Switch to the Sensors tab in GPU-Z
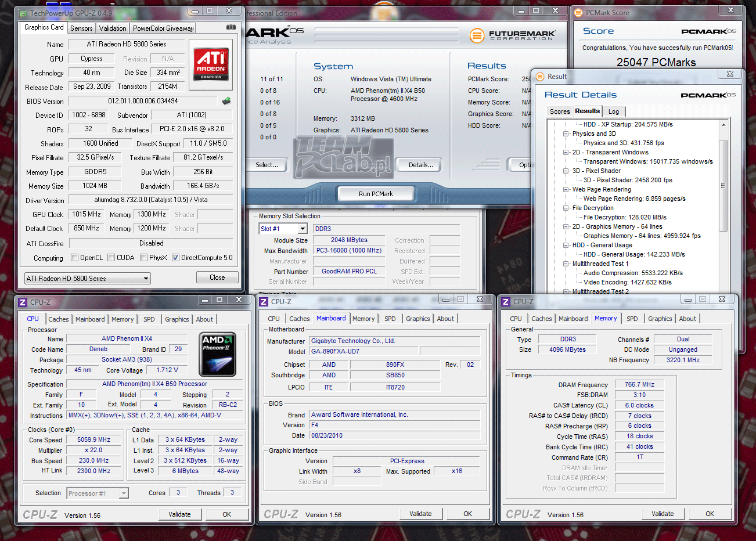This screenshot has width=756, height=541. pos(81,28)
